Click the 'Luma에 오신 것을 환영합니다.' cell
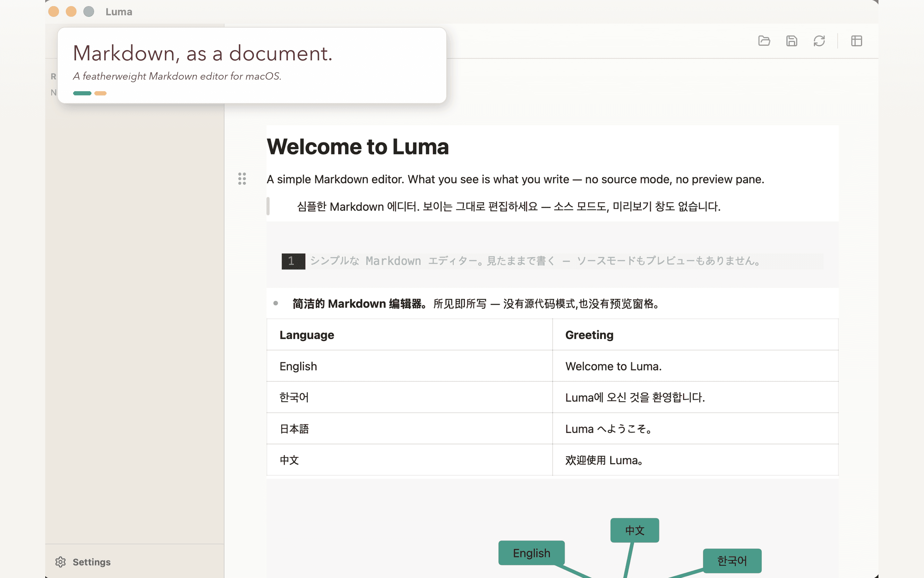 [x=695, y=397]
